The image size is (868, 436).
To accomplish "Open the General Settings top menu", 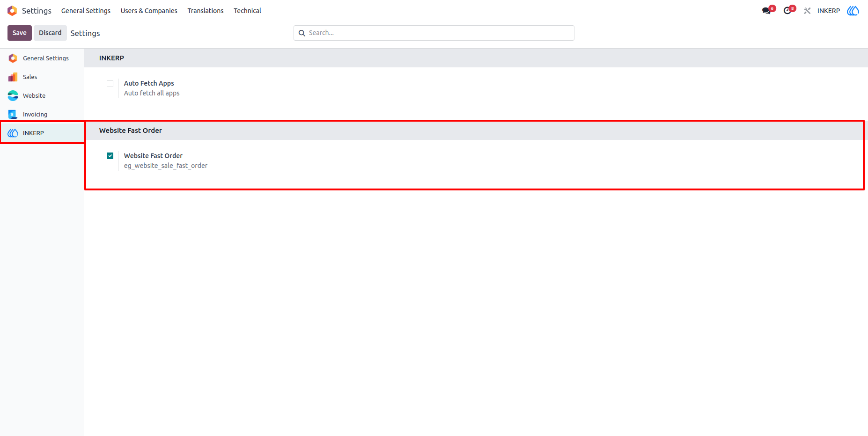I will tap(86, 11).
